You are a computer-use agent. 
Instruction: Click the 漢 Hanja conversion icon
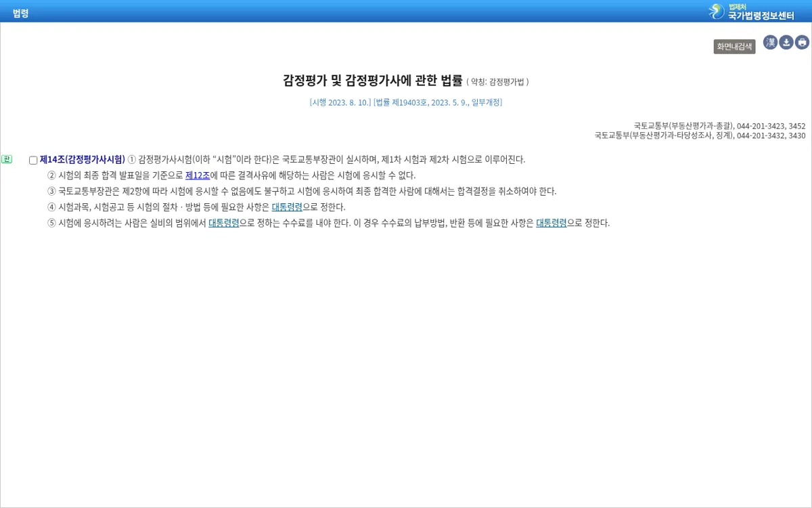tap(771, 43)
